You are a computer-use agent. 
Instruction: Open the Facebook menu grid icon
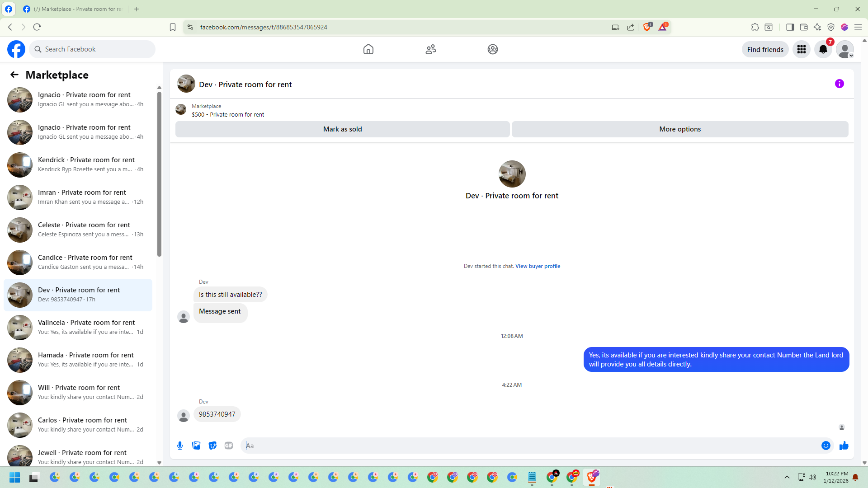point(801,49)
